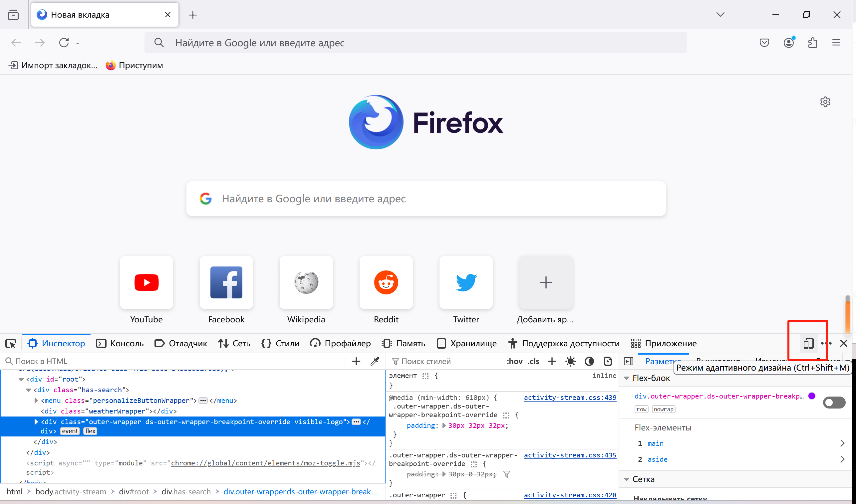
Task: Open the Память tab
Action: pos(404,343)
